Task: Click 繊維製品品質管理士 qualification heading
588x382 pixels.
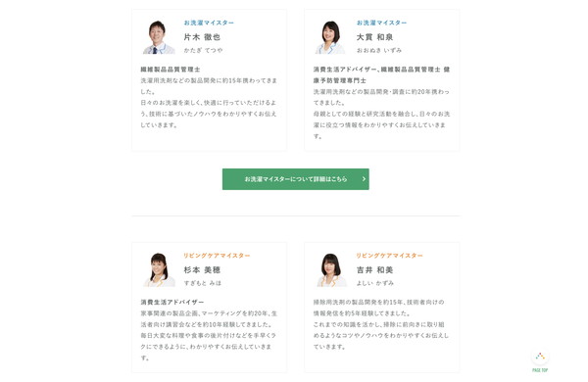Action: pyautogui.click(x=171, y=70)
